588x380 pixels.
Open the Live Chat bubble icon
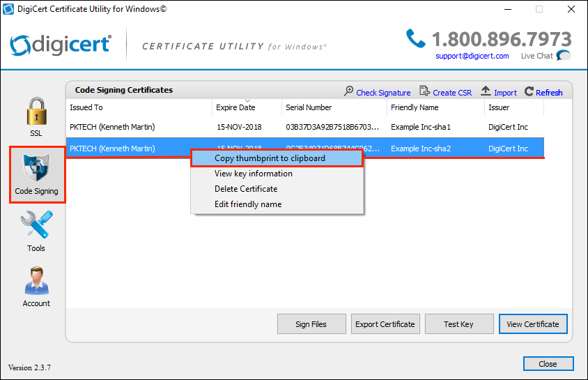point(563,56)
